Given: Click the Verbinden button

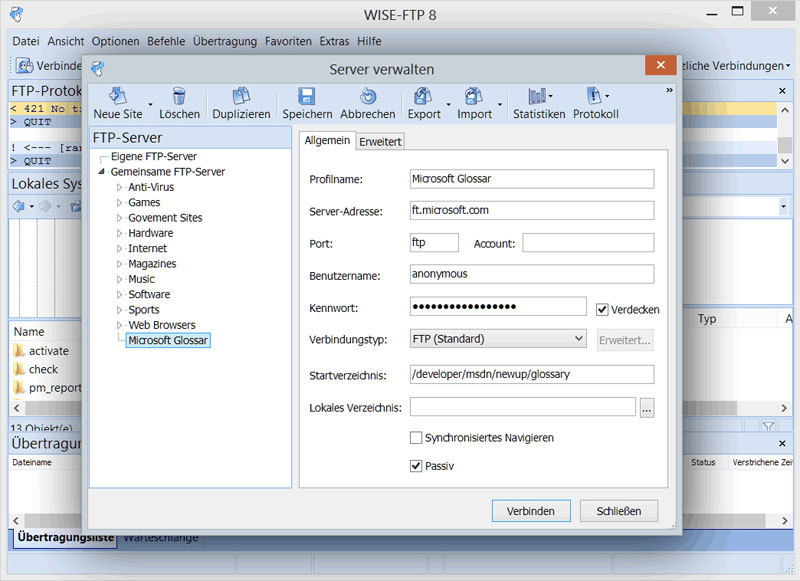Looking at the screenshot, I should point(531,511).
